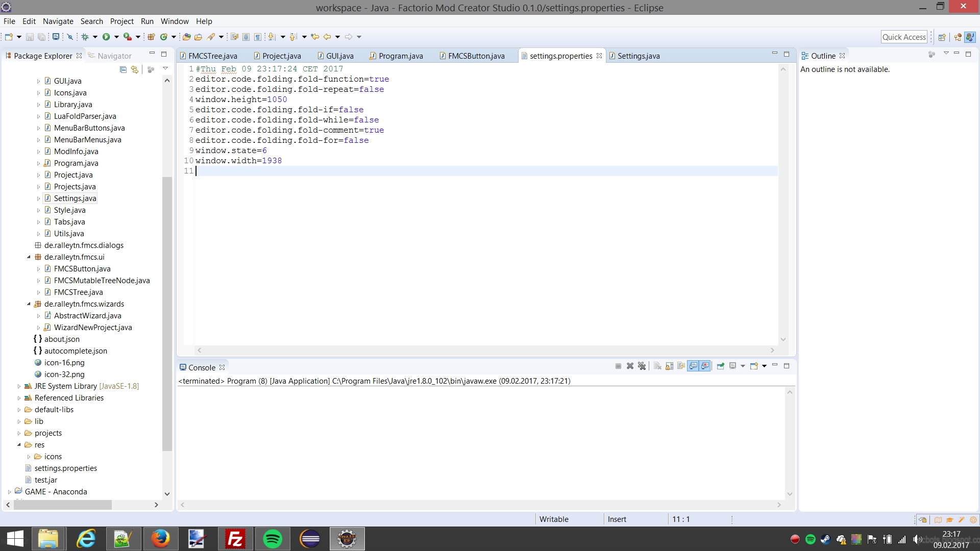Click the Quick Access field
This screenshot has height=551, width=980.
pos(903,37)
